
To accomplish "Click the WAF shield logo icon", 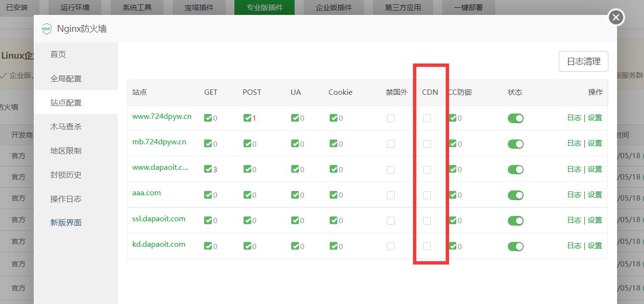I will point(46,29).
